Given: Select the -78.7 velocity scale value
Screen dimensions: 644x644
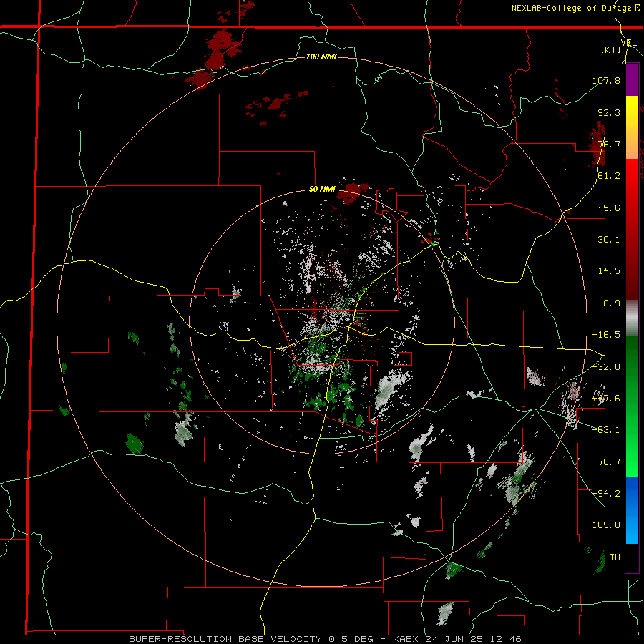Looking at the screenshot, I should coord(606,462).
